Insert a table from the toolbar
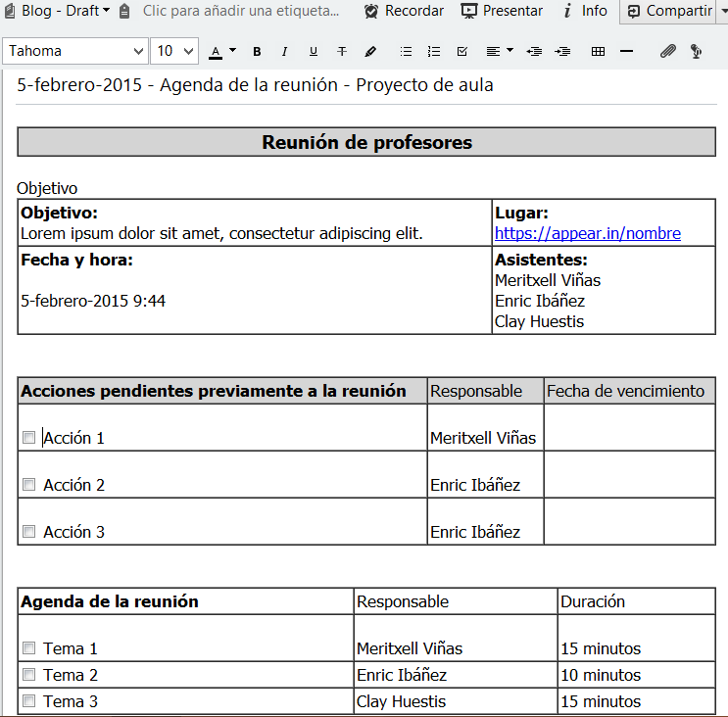Screen dimensions: 728x717 599,51
